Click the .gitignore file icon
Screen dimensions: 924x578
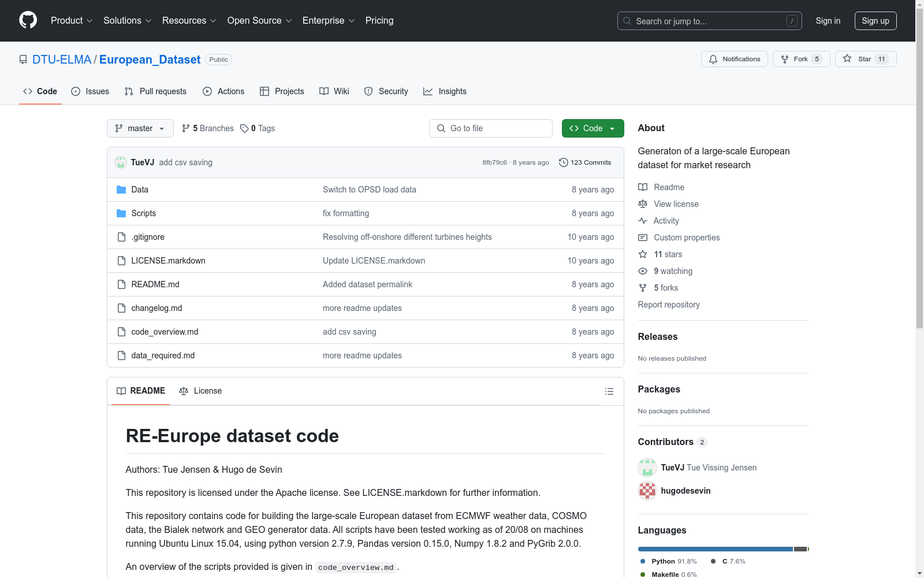point(121,237)
